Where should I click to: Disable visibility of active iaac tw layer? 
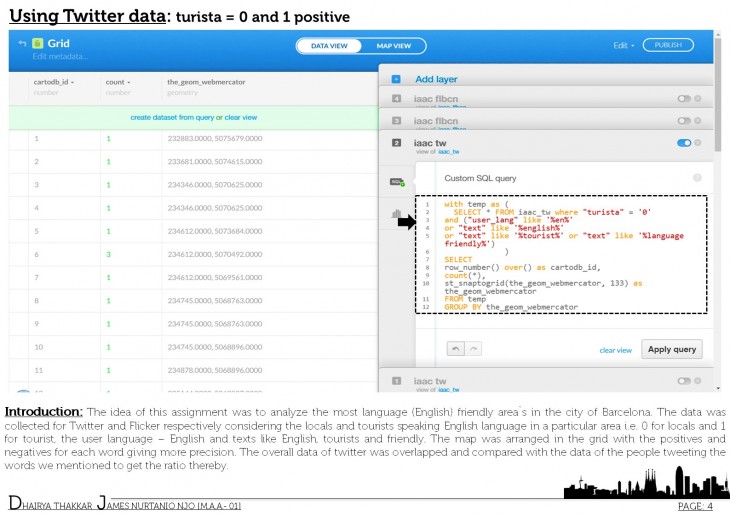point(684,143)
